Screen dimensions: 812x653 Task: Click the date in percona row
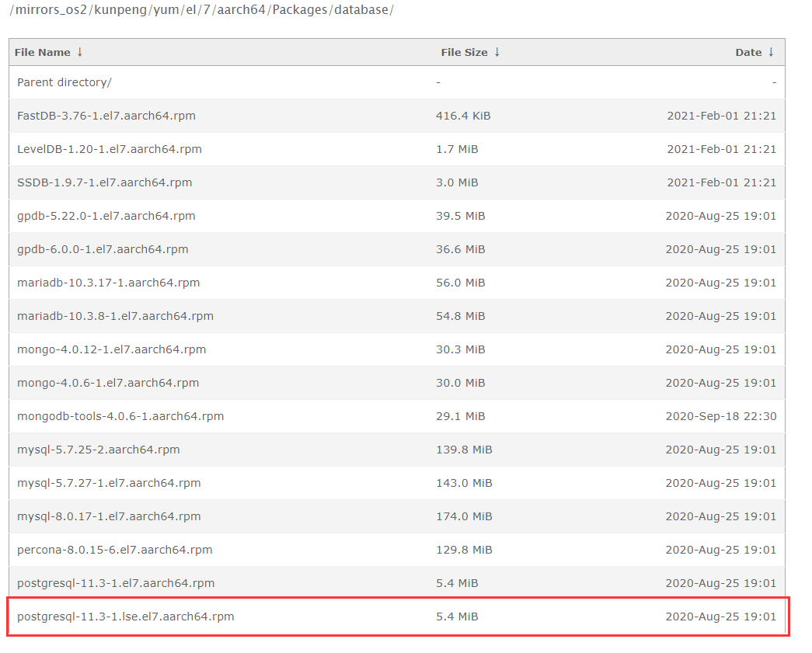[721, 550]
